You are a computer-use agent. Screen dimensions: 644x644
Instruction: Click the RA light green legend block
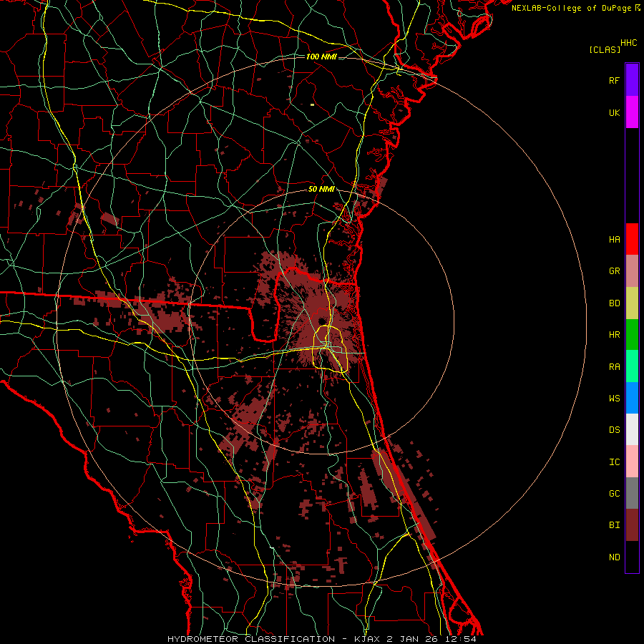click(632, 366)
